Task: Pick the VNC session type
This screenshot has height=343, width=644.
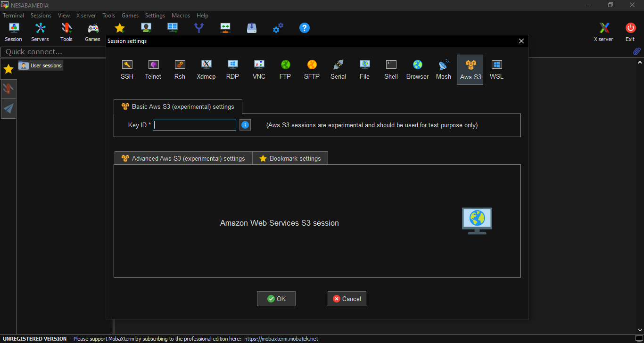Action: tap(259, 69)
